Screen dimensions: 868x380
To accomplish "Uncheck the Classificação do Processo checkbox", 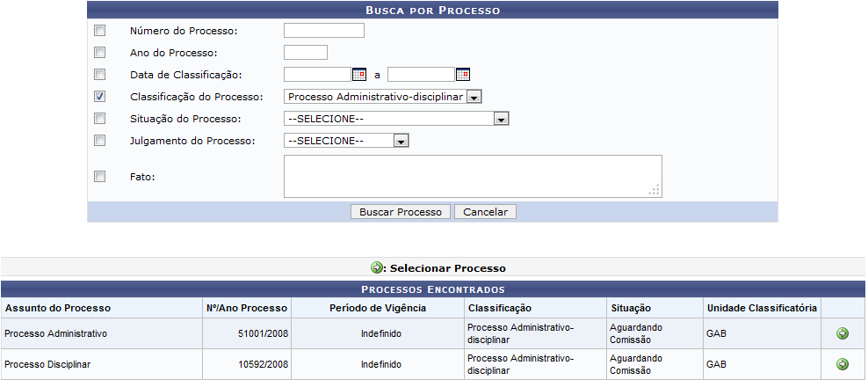I will (99, 97).
